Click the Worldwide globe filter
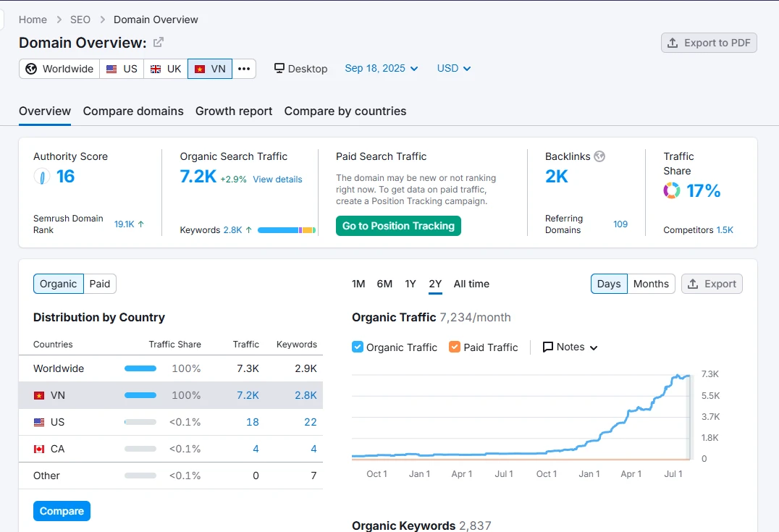The width and height of the screenshot is (779, 532). (x=59, y=69)
